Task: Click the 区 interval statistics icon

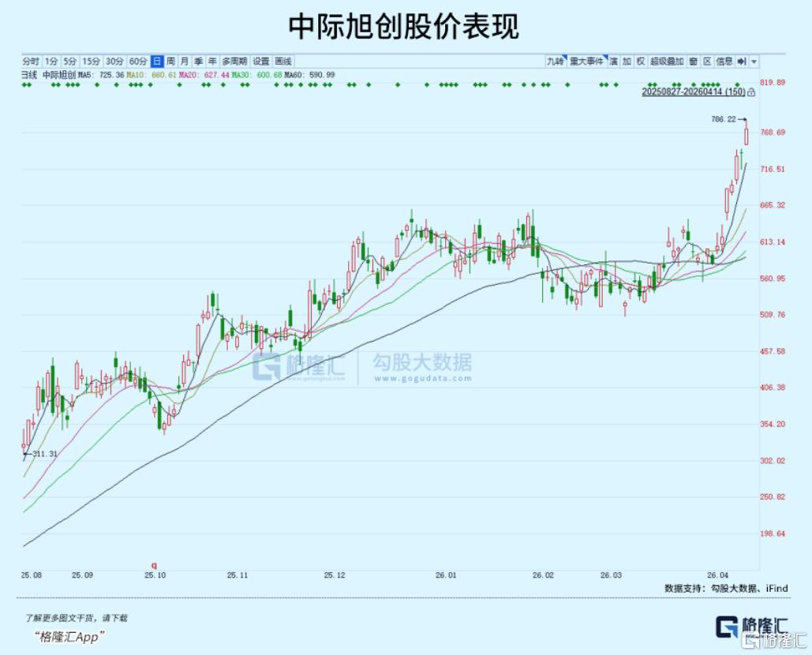Action: 706,61
